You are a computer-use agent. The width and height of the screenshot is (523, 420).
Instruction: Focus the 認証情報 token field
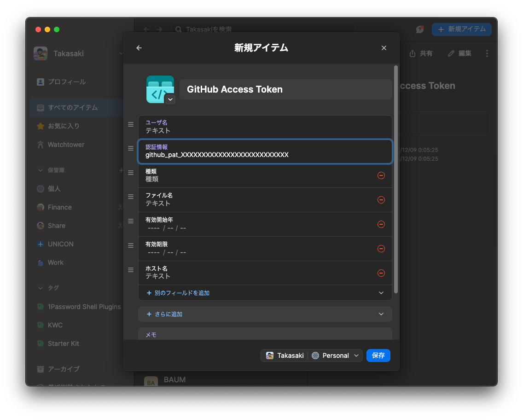pos(265,152)
